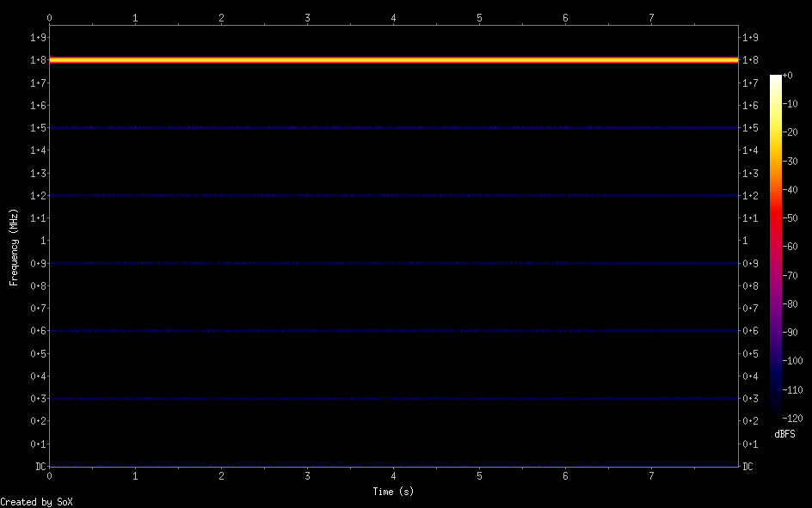Click the faint spectral line at 0.9 MHz
This screenshot has width=812, height=508.
point(394,263)
